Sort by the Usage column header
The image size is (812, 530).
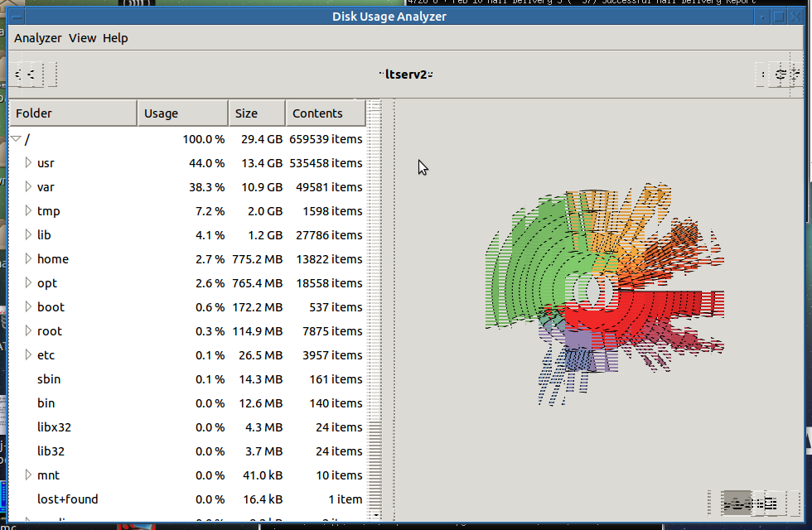[x=182, y=113]
